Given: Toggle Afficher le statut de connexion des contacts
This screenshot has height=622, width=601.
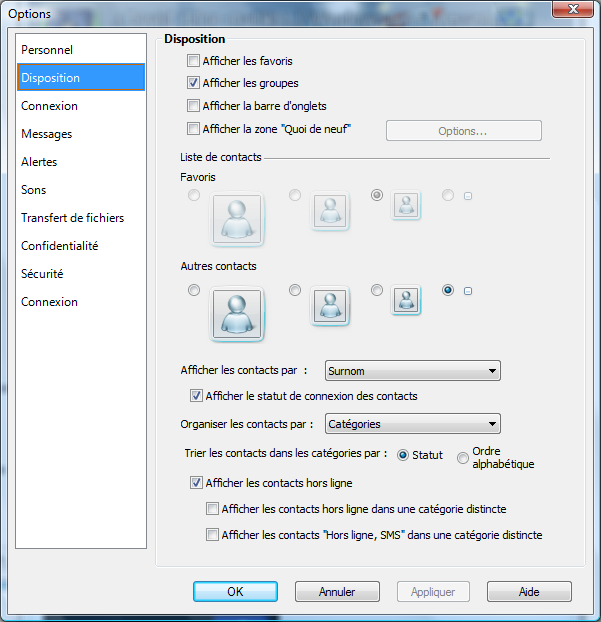Looking at the screenshot, I should pyautogui.click(x=196, y=396).
